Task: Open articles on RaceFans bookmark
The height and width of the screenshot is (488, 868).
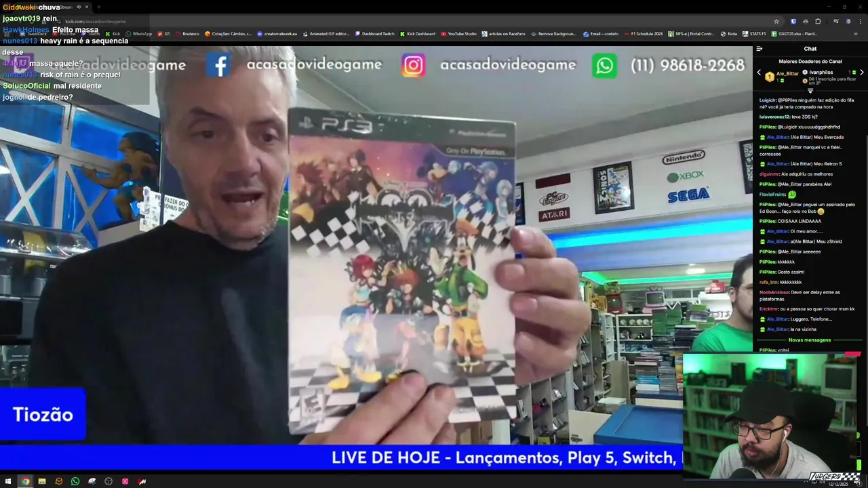Action: point(504,33)
